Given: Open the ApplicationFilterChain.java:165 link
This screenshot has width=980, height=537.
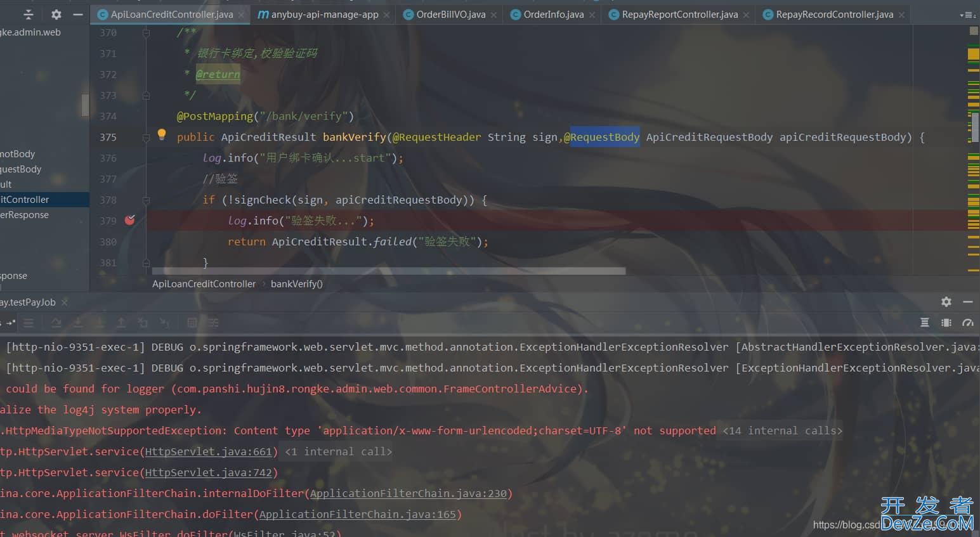Looking at the screenshot, I should pos(358,514).
